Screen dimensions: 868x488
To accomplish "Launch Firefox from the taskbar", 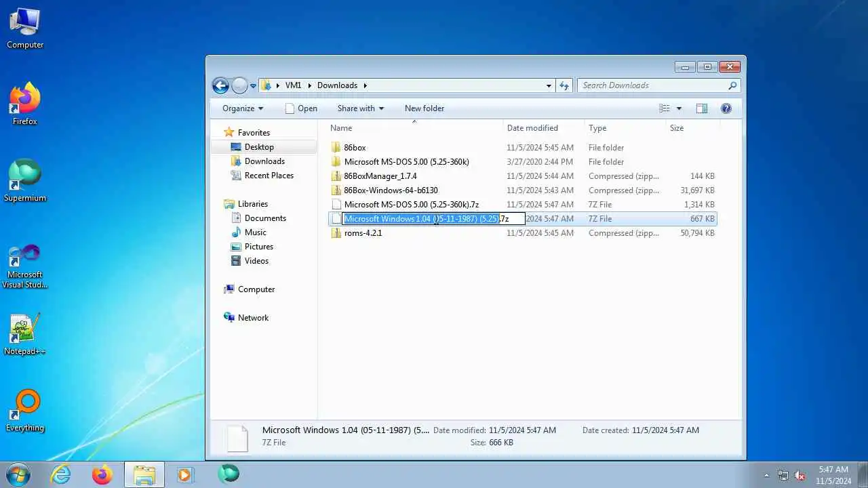I will [x=102, y=474].
